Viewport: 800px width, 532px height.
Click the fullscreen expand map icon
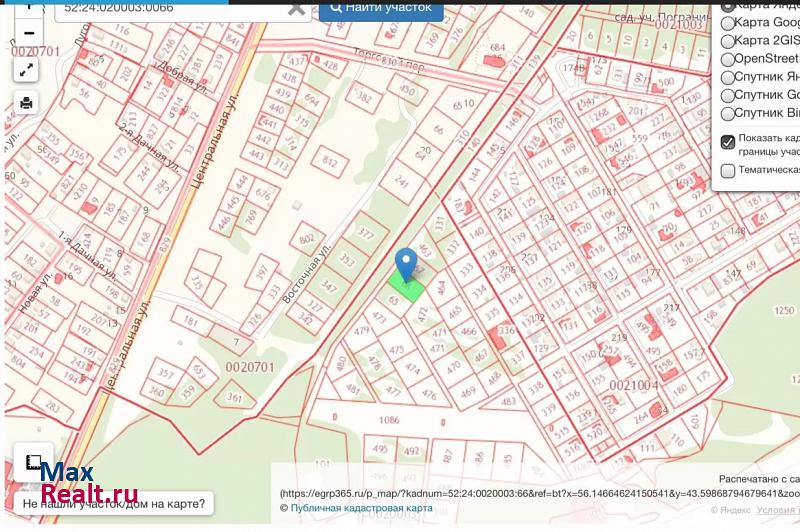point(26,69)
